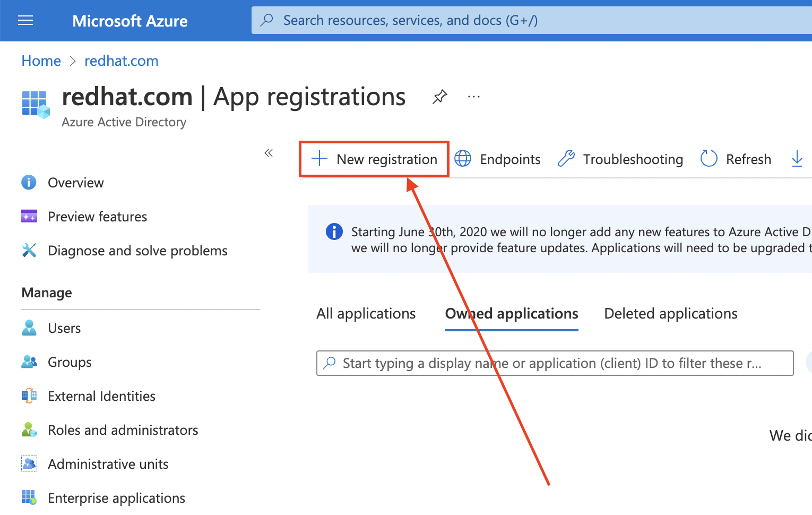This screenshot has height=515, width=812.
Task: Switch to the All applications tab
Action: [x=366, y=314]
